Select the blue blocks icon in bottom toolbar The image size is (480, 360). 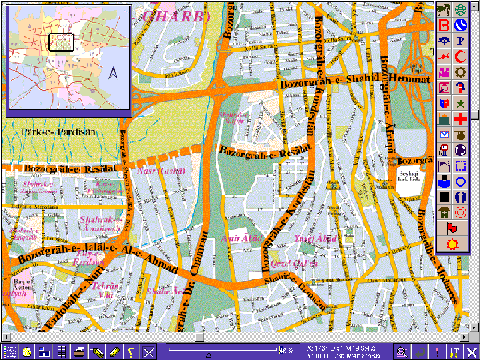point(44,352)
